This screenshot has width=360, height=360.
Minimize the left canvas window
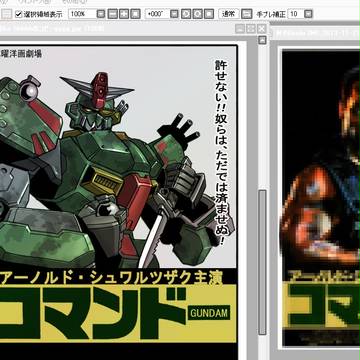tap(239, 29)
